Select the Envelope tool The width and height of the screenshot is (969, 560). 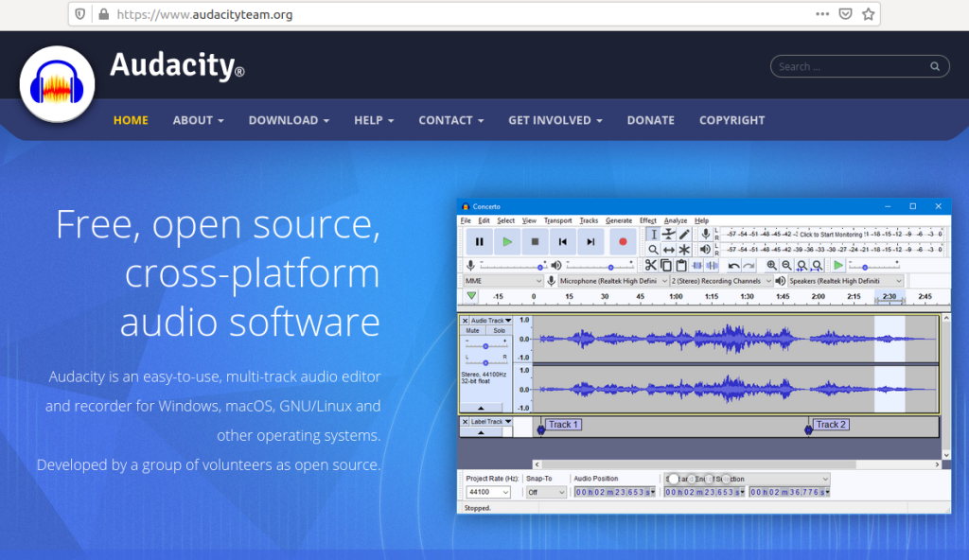coord(669,235)
